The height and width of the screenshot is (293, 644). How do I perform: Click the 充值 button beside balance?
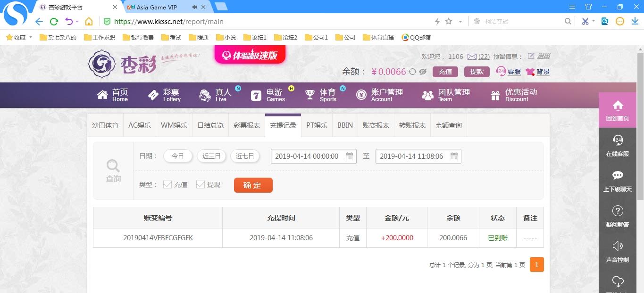[x=445, y=72]
